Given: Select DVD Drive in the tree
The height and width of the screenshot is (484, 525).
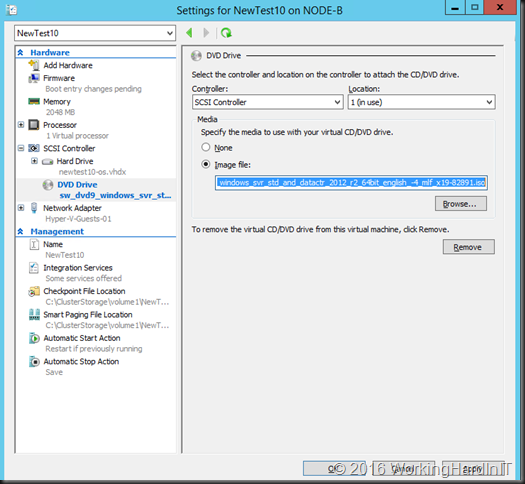Looking at the screenshot, I should pyautogui.click(x=77, y=185).
